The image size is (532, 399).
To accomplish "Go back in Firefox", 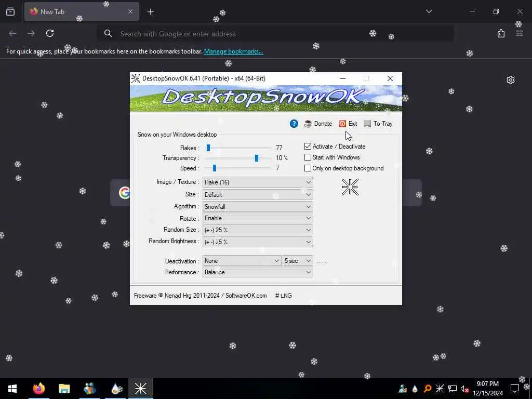I will tap(12, 33).
